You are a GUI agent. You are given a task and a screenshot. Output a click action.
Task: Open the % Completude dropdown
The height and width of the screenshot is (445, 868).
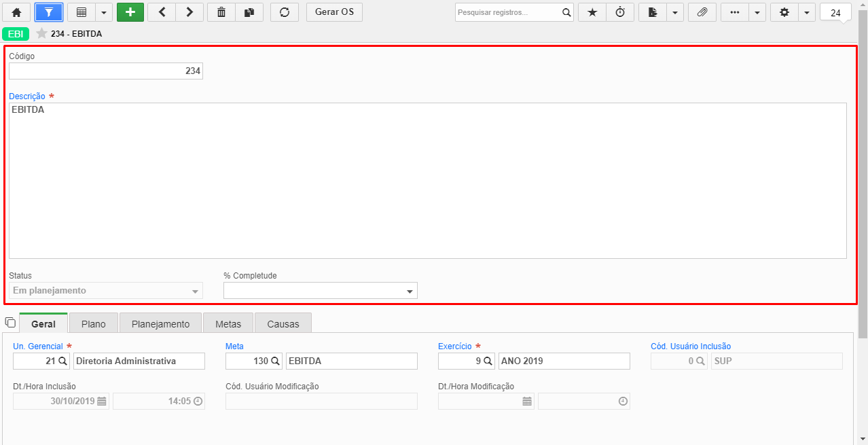pos(321,291)
